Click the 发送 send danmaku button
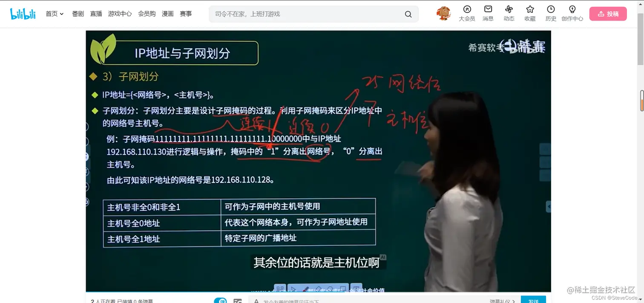Image resolution: width=644 pixels, height=303 pixels. point(533,300)
